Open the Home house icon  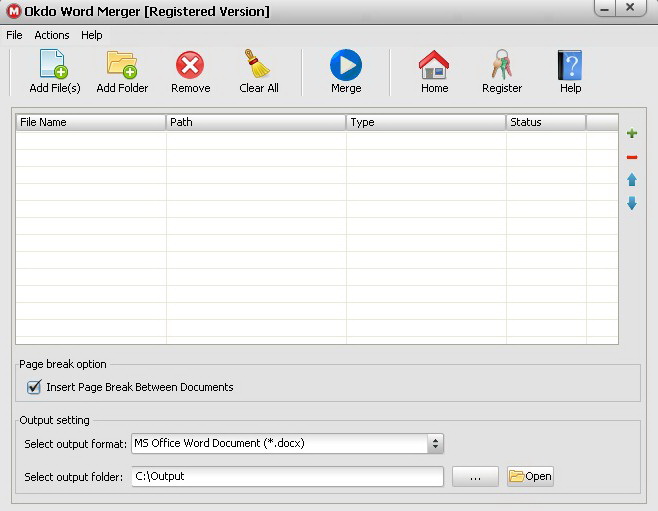click(434, 65)
